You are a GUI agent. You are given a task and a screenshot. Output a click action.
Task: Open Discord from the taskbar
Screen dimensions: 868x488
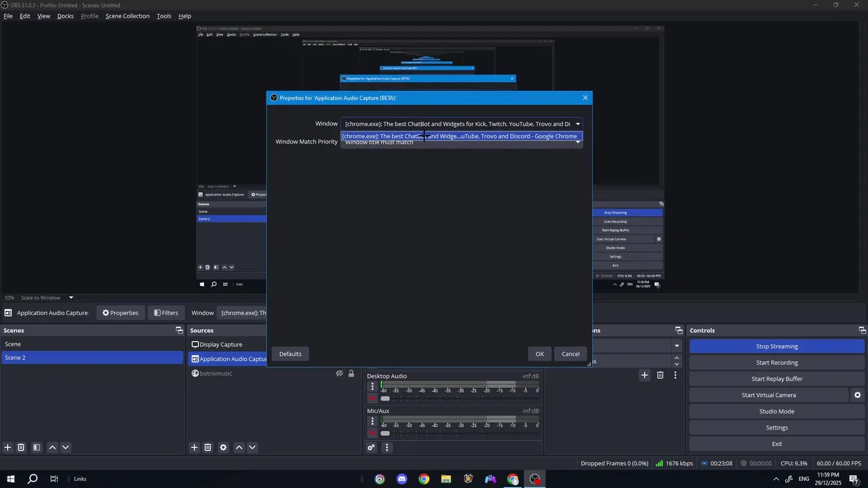[401, 479]
